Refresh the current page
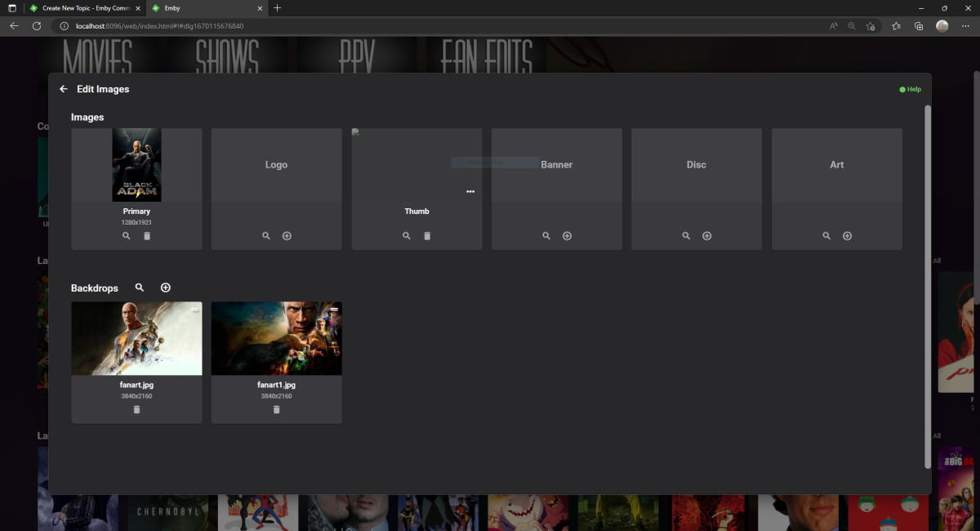The width and height of the screenshot is (980, 531). pyautogui.click(x=37, y=26)
